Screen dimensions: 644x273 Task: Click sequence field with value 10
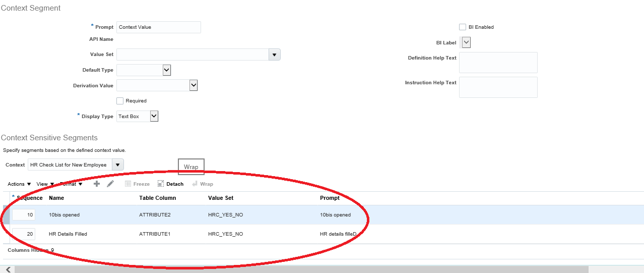point(24,215)
